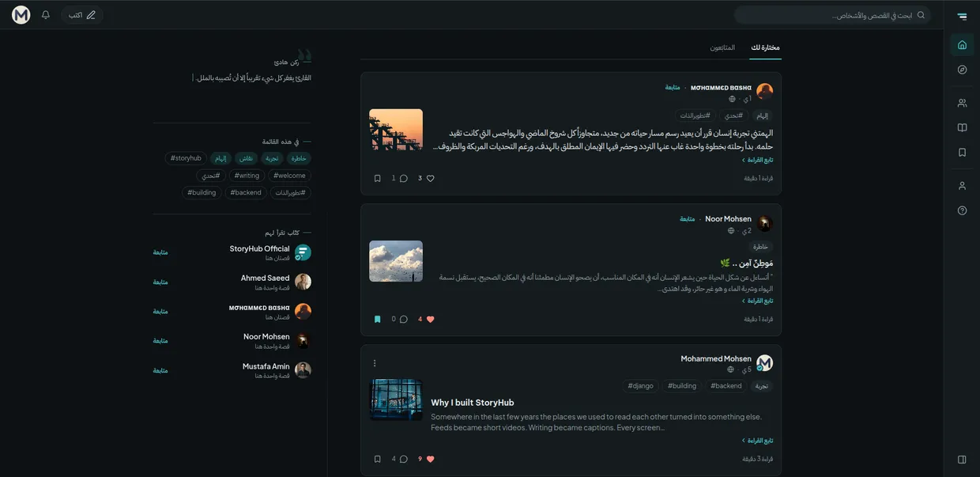Click the M profile avatar in the top bar
Image resolution: width=980 pixels, height=477 pixels.
point(21,15)
